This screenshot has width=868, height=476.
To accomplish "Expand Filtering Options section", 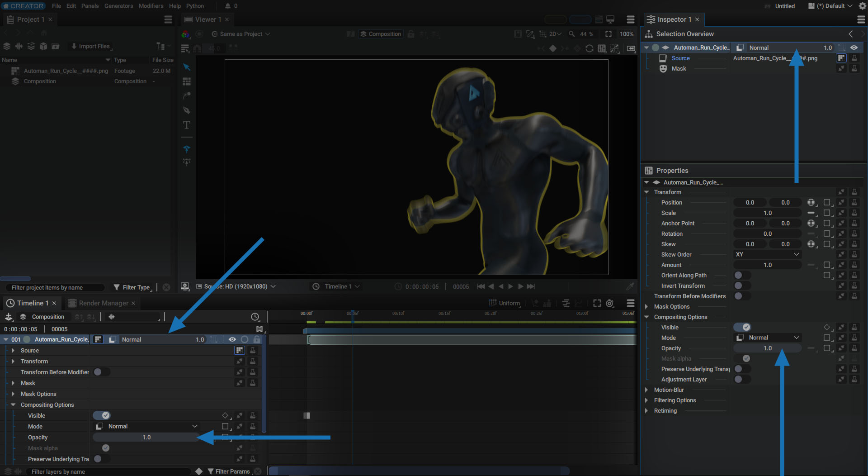I will [x=646, y=400].
